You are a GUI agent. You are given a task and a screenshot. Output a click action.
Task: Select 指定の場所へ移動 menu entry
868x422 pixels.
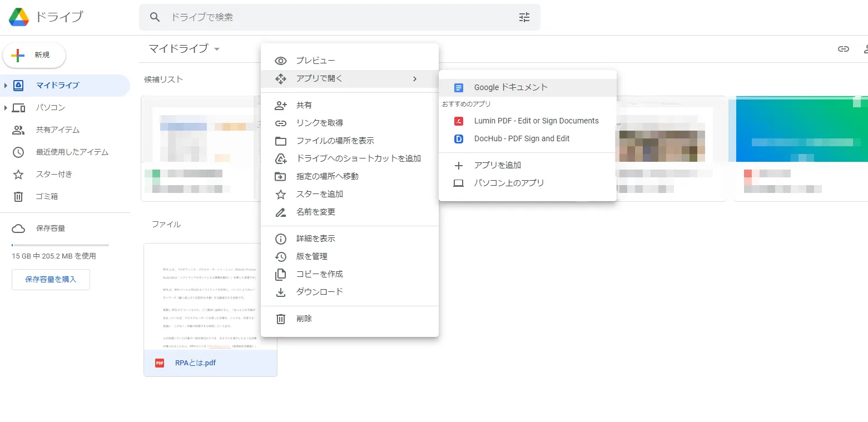[350, 176]
